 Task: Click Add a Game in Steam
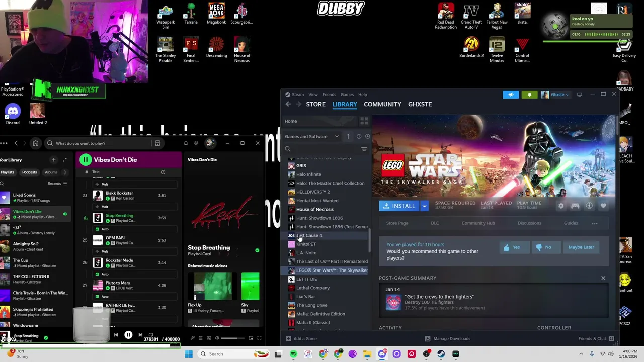click(301, 339)
